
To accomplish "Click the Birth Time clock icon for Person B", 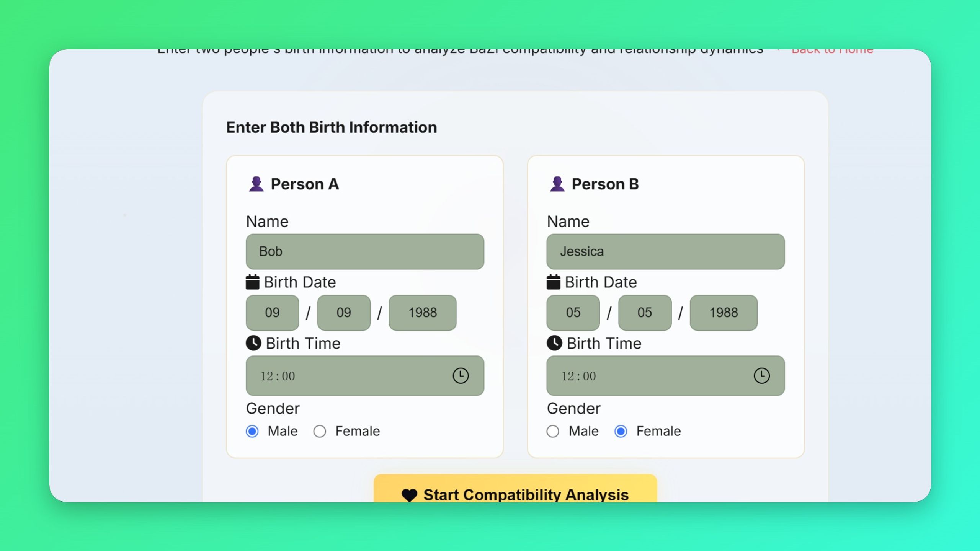I will (x=554, y=343).
